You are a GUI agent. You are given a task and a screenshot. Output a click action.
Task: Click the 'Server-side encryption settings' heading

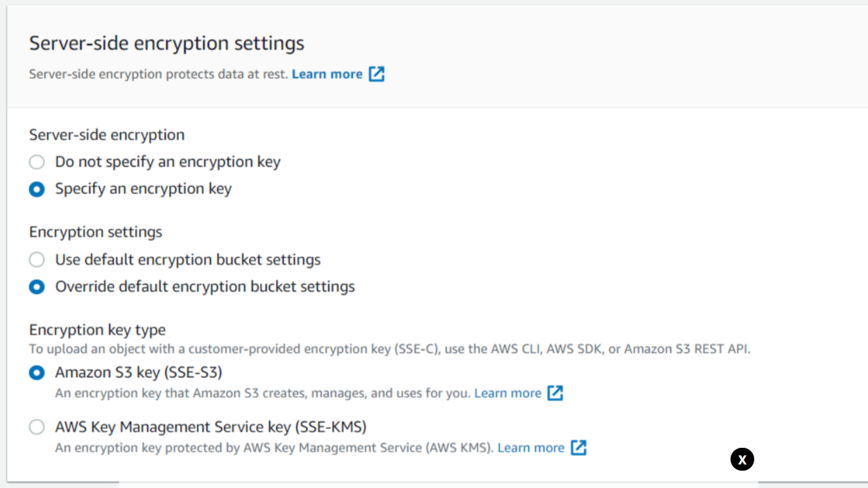point(166,43)
